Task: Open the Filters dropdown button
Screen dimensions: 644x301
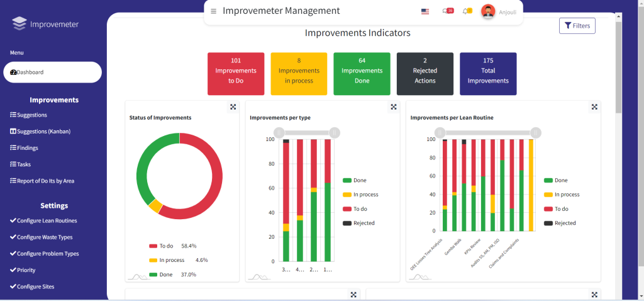Action: (577, 26)
